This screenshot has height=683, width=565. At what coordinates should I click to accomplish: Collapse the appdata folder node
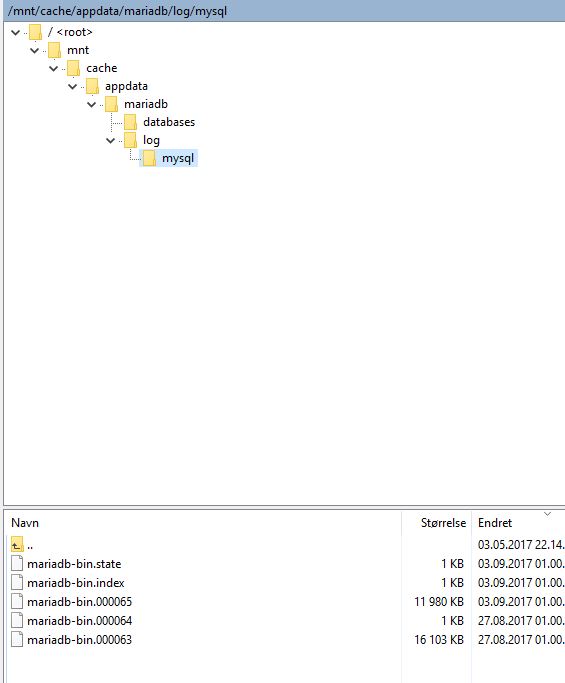[73, 87]
